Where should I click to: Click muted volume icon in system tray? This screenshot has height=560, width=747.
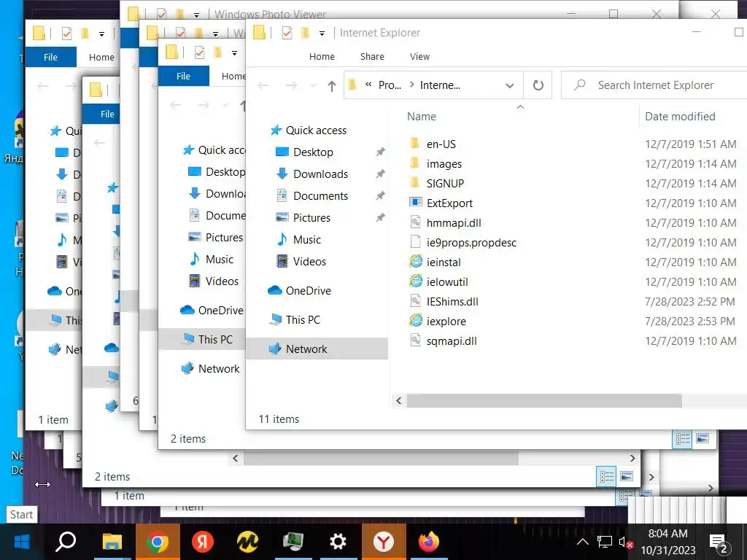(625, 542)
